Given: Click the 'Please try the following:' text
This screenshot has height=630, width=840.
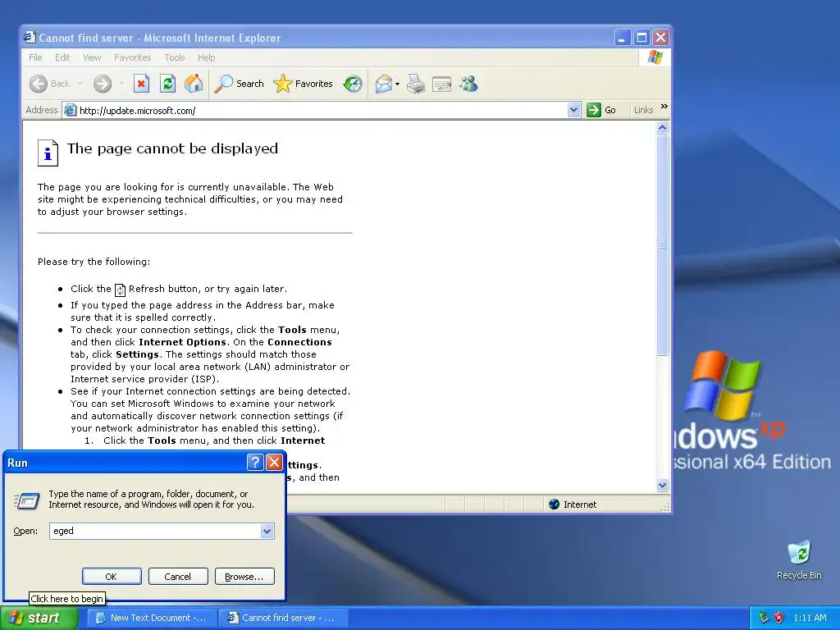Looking at the screenshot, I should [94, 262].
